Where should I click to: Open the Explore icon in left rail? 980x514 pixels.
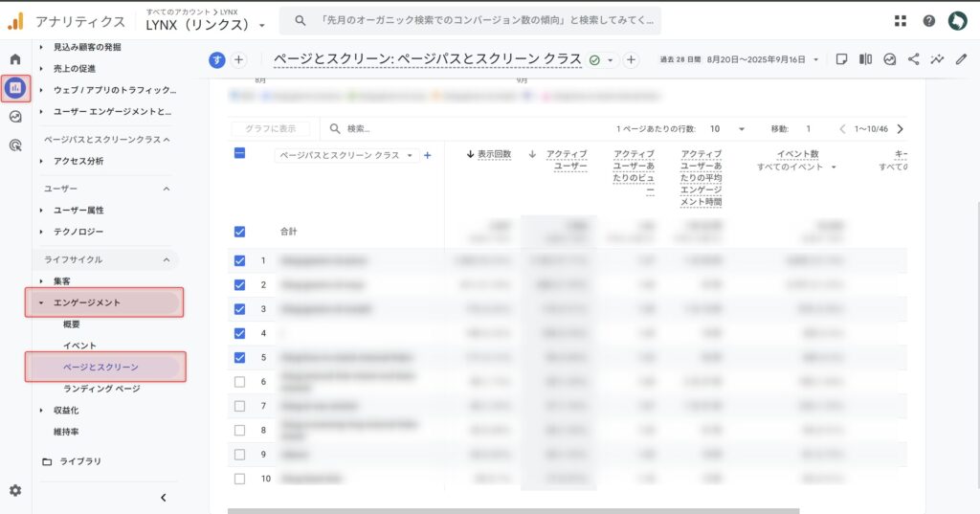click(15, 117)
